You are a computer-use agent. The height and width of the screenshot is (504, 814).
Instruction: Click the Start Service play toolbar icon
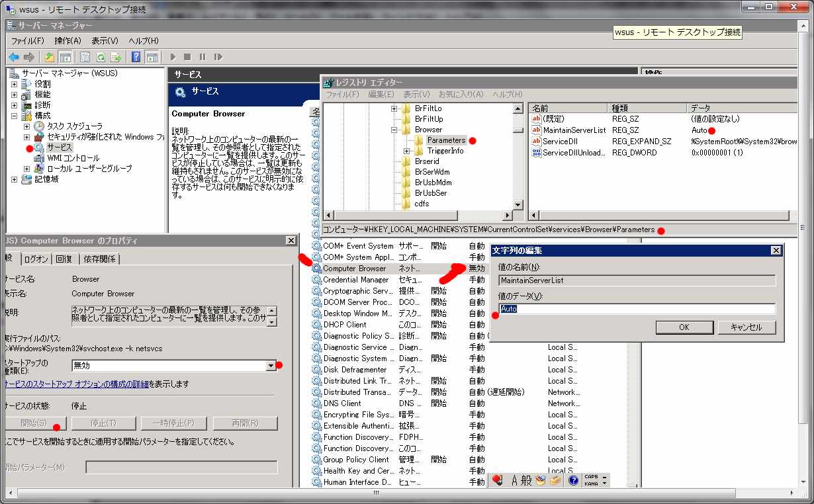click(173, 57)
